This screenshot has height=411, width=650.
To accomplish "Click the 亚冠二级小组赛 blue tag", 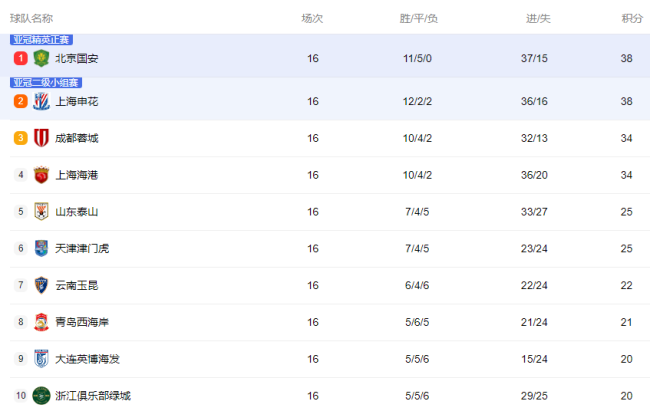I will coord(46,83).
